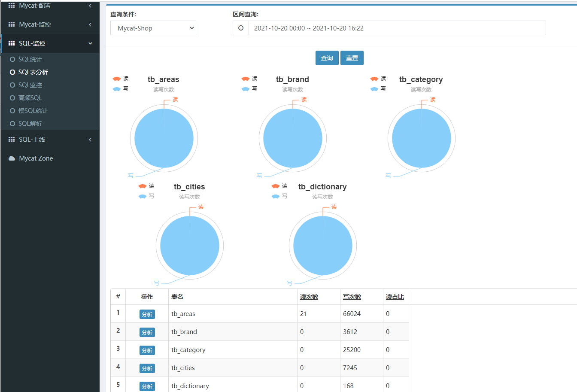This screenshot has width=577, height=392.
Task: Expand the Mycat-配置 menu chevron
Action: click(x=90, y=6)
